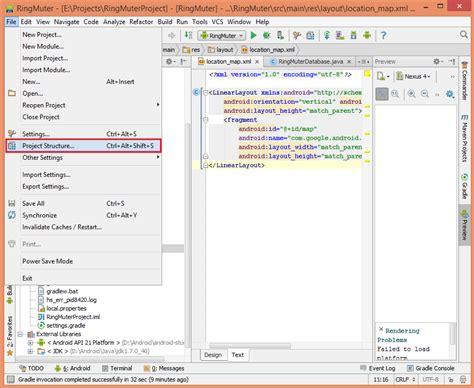Open the Nexus 4 device dropdown
The height and width of the screenshot is (388, 474).
point(413,77)
